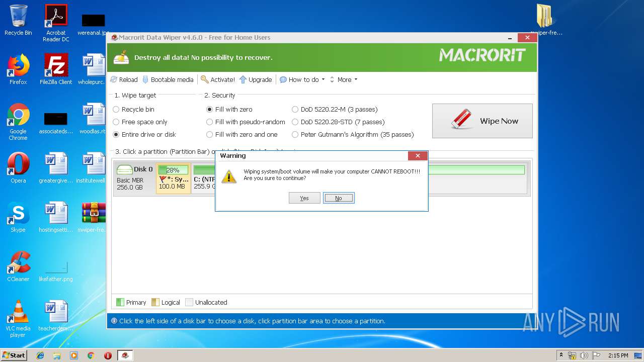Select the teacherdem document icon
The width and height of the screenshot is (644, 362).
click(56, 315)
